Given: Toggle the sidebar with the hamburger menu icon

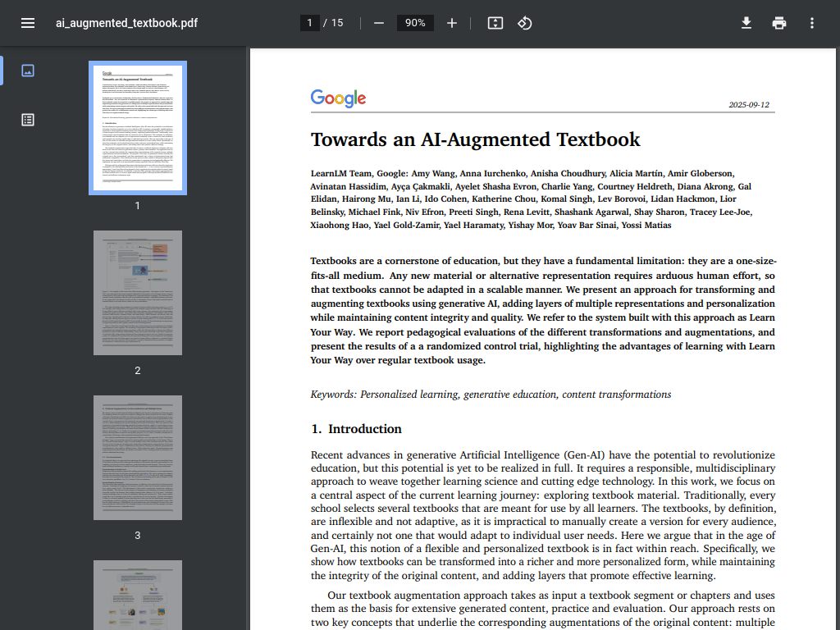Looking at the screenshot, I should click(x=28, y=23).
